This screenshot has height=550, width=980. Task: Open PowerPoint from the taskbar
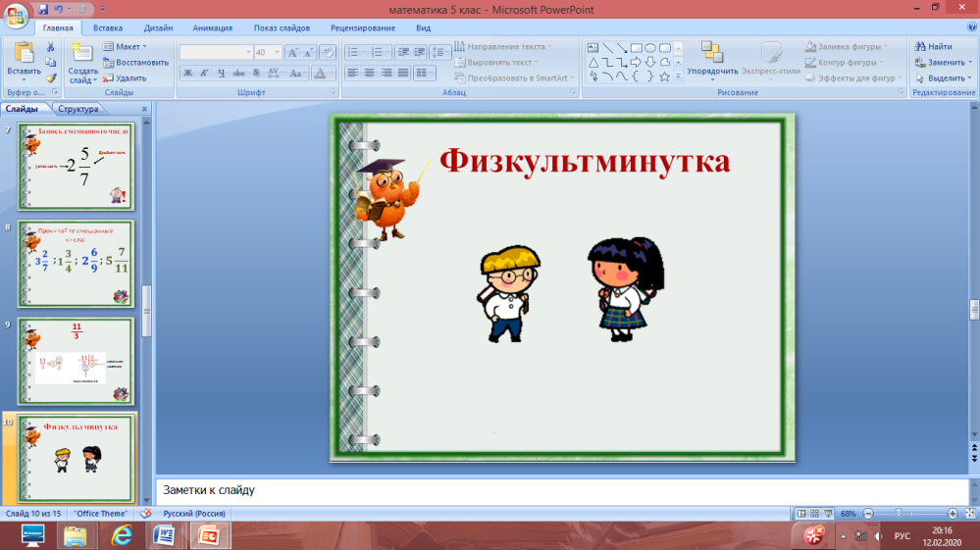tap(208, 535)
